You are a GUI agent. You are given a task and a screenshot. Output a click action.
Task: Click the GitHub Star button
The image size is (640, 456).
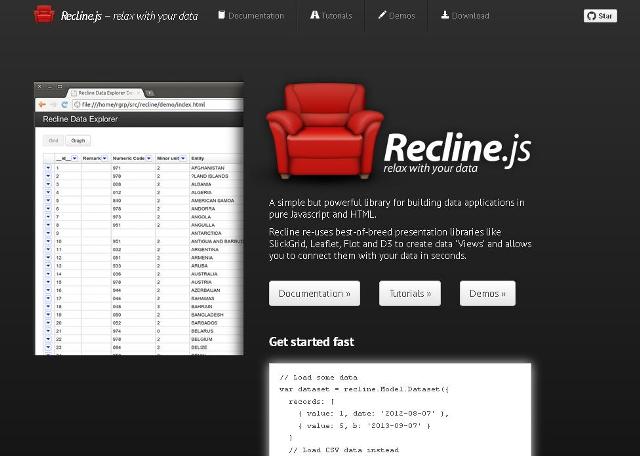pos(600,16)
